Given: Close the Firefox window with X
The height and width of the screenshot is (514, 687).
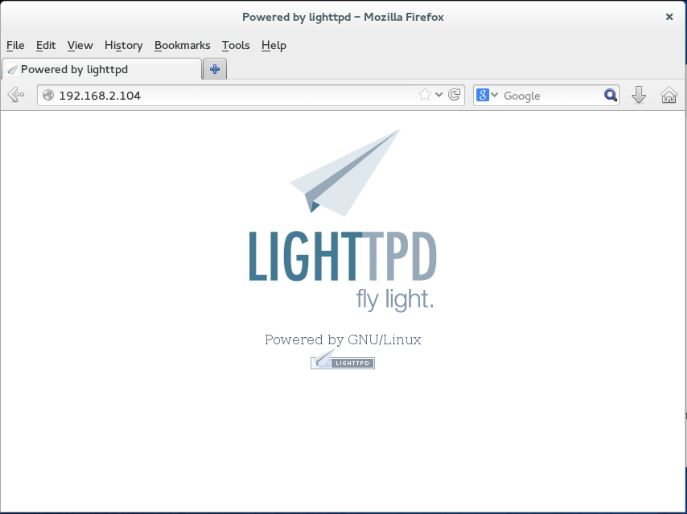Looking at the screenshot, I should pyautogui.click(x=669, y=17).
